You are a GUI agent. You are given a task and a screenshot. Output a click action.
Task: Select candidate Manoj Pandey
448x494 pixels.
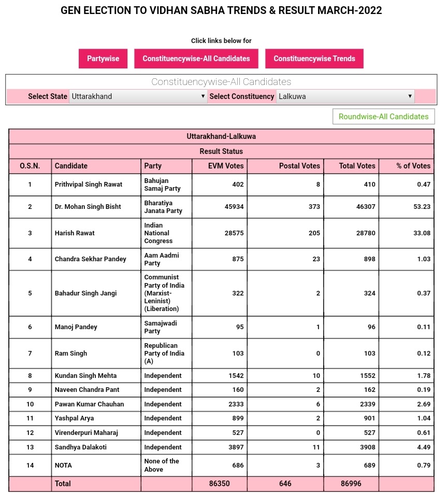[x=76, y=327]
